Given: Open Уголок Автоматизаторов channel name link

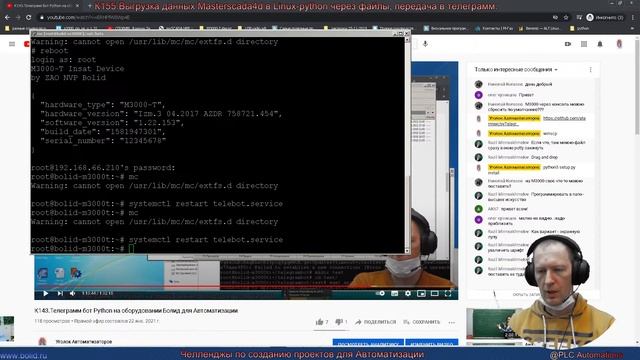Looking at the screenshot, I should 83,342.
